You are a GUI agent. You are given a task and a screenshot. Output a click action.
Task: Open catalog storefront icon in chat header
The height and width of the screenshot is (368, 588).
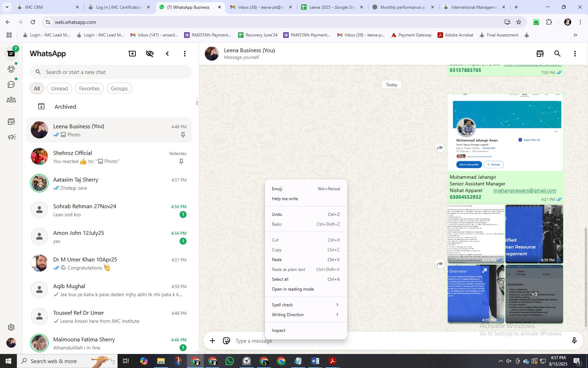click(540, 54)
